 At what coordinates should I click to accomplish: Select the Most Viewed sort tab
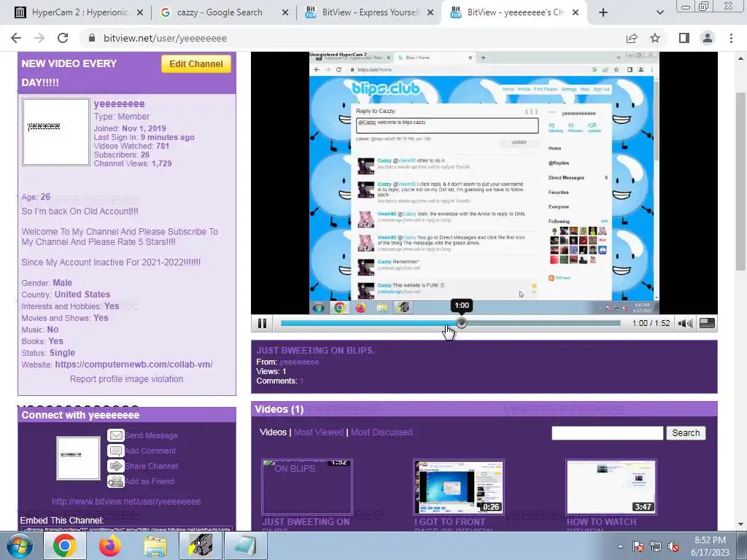(x=319, y=432)
